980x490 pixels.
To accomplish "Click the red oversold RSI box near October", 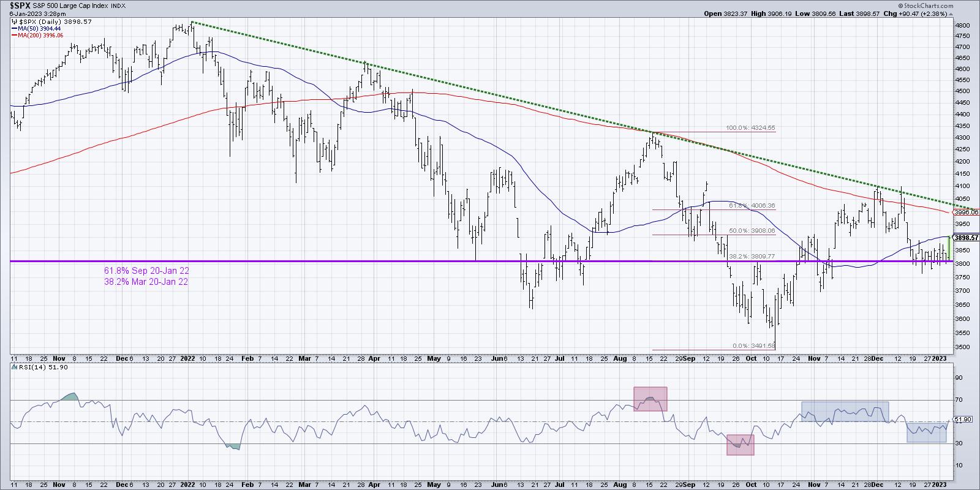I will pos(740,445).
